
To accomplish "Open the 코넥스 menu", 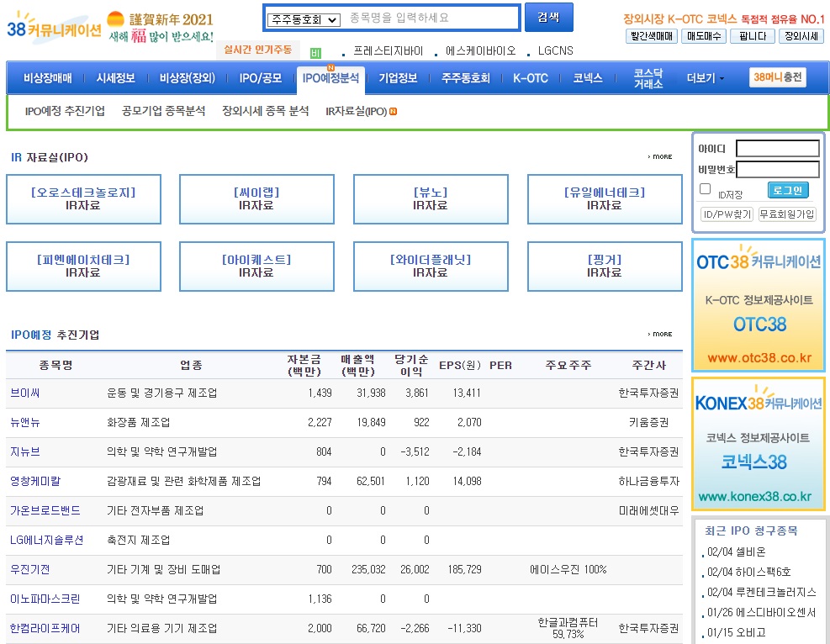I will click(x=588, y=78).
